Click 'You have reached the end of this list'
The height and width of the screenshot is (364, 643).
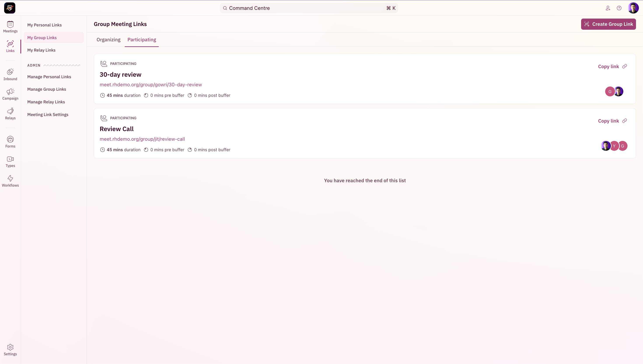pyautogui.click(x=365, y=180)
